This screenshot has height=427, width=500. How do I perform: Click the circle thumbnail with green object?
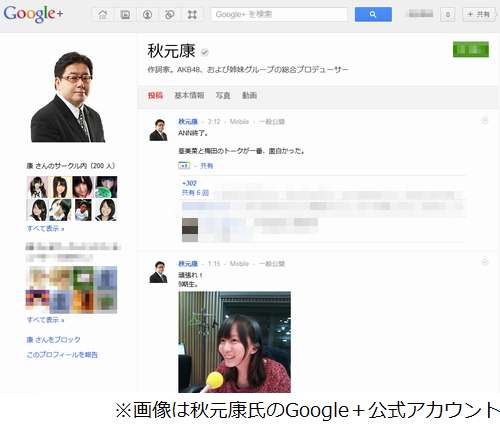point(106,187)
